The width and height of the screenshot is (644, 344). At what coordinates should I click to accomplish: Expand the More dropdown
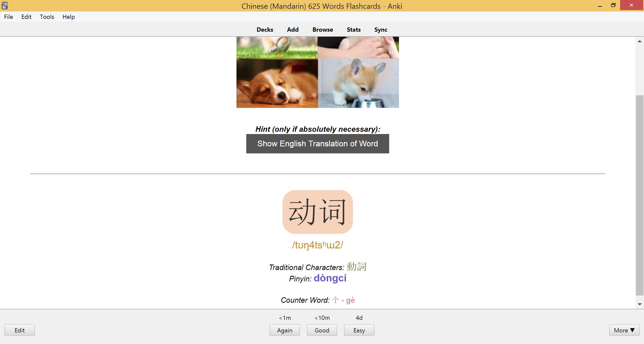[624, 330]
